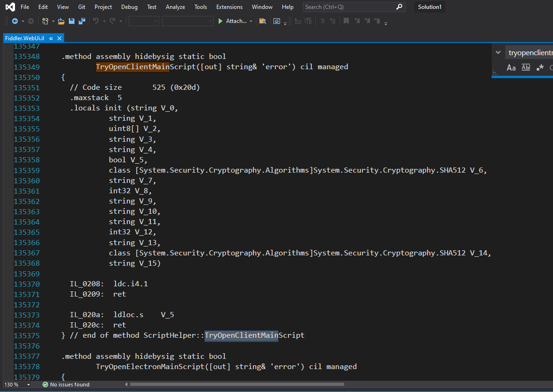Click highlighted TryOpenClientMain on line 135349
The width and height of the screenshot is (553, 392).
tap(133, 67)
